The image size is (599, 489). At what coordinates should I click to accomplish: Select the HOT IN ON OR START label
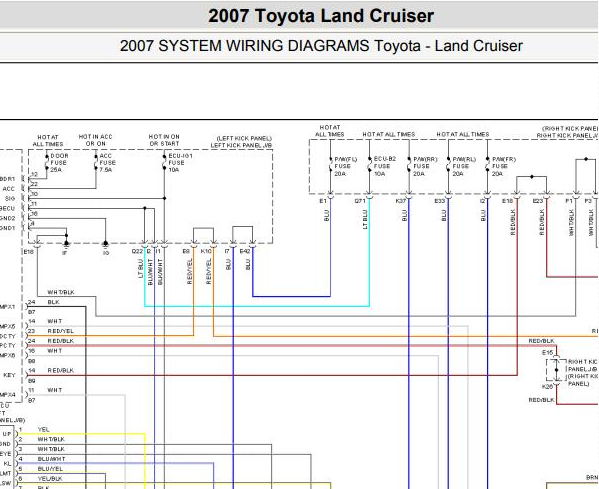tap(164, 140)
